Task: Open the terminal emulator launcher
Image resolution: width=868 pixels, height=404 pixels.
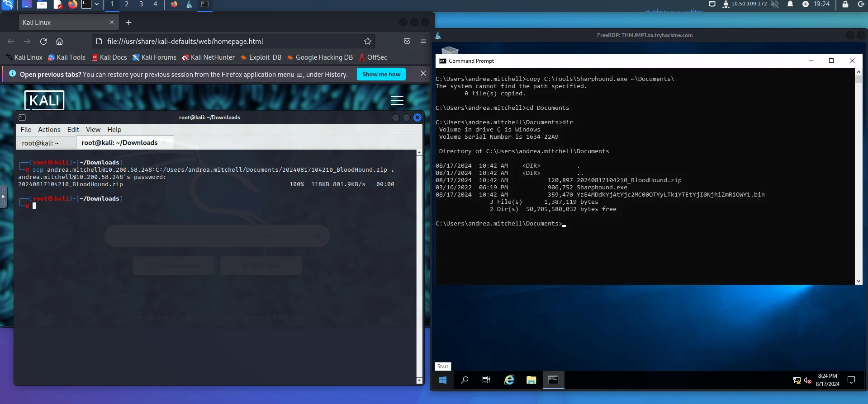Action: (x=86, y=5)
